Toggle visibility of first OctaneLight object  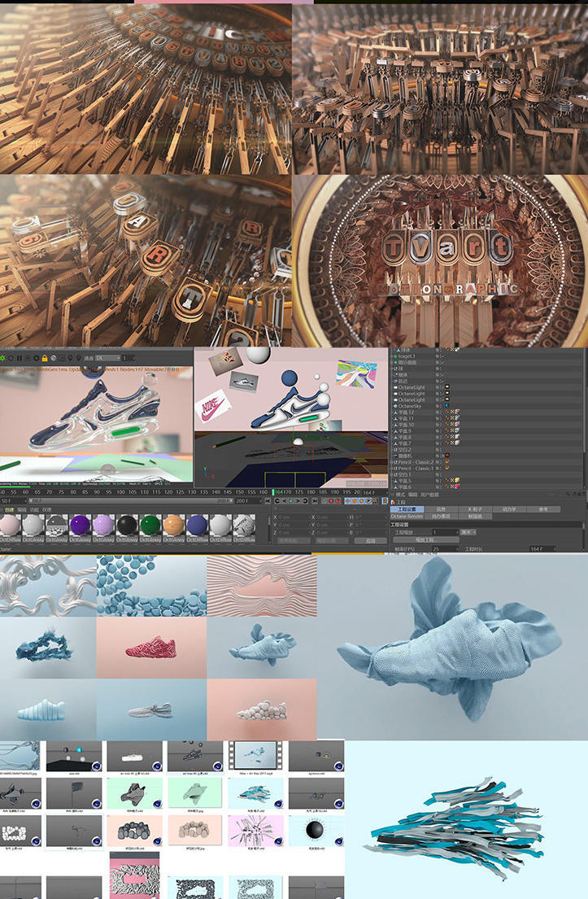point(438,386)
